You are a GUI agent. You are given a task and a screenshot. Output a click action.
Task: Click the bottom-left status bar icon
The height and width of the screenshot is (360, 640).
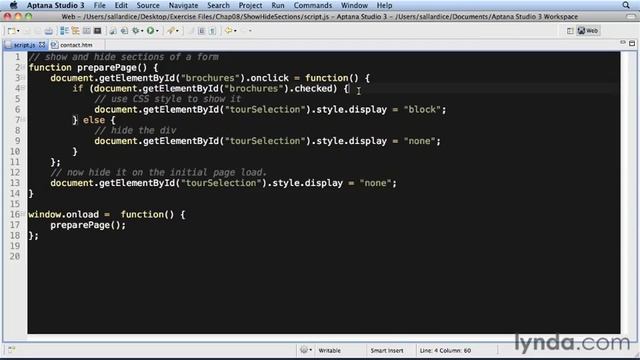click(x=11, y=349)
